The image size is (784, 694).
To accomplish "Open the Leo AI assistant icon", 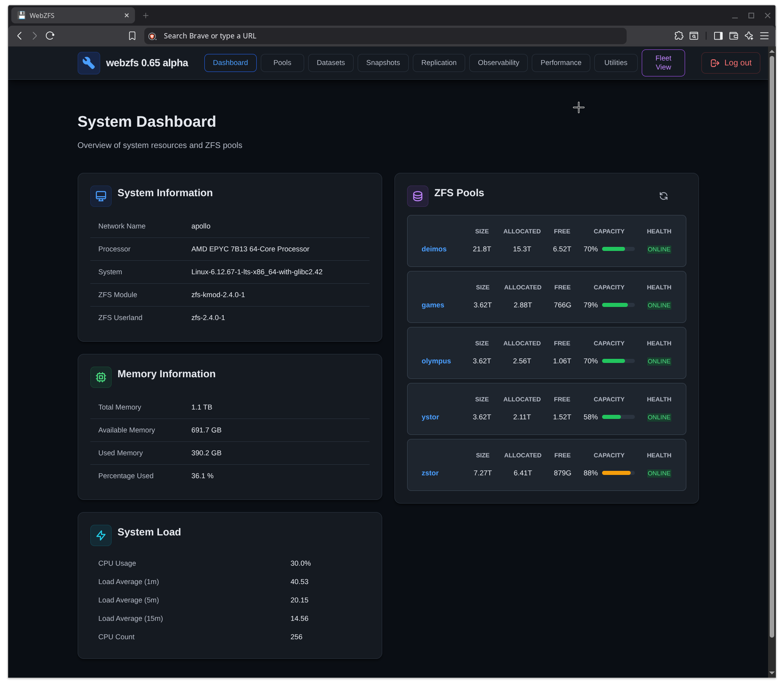I will pos(749,36).
